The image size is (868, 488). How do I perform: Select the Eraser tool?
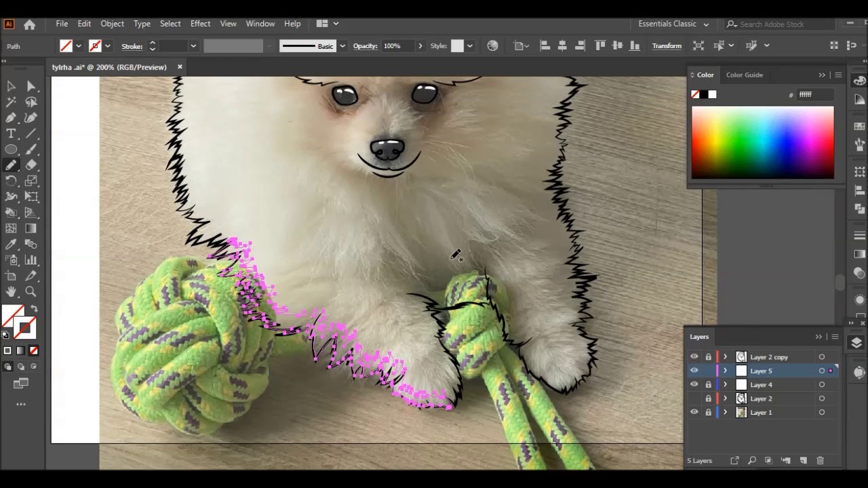pyautogui.click(x=31, y=165)
